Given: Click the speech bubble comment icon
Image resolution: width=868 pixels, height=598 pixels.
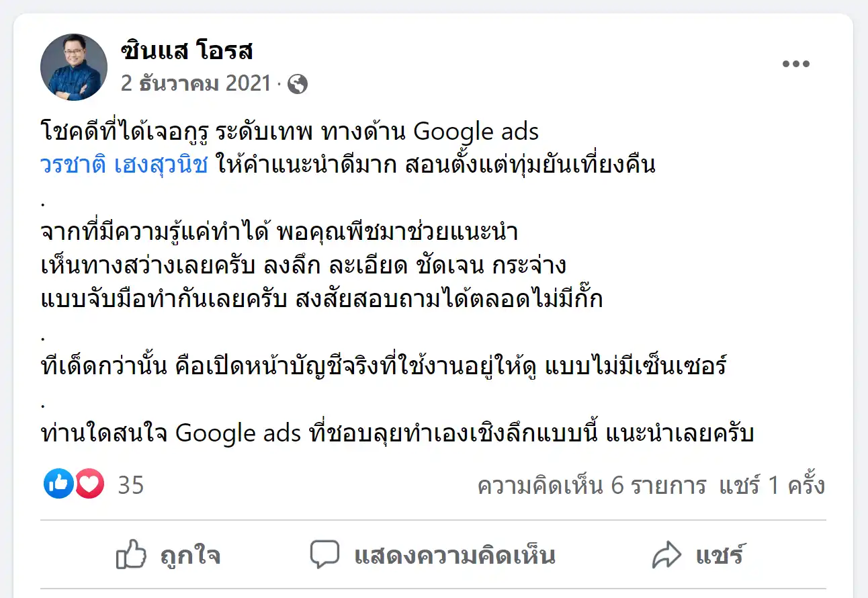Looking at the screenshot, I should [324, 555].
